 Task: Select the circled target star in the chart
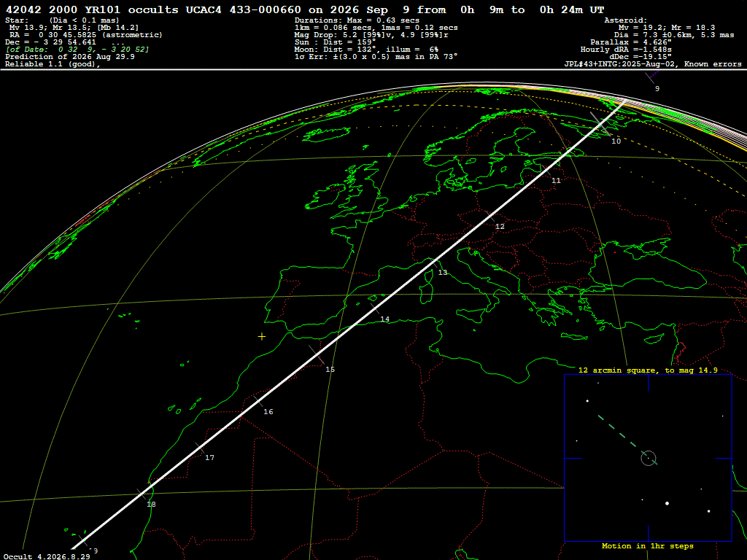click(x=649, y=458)
